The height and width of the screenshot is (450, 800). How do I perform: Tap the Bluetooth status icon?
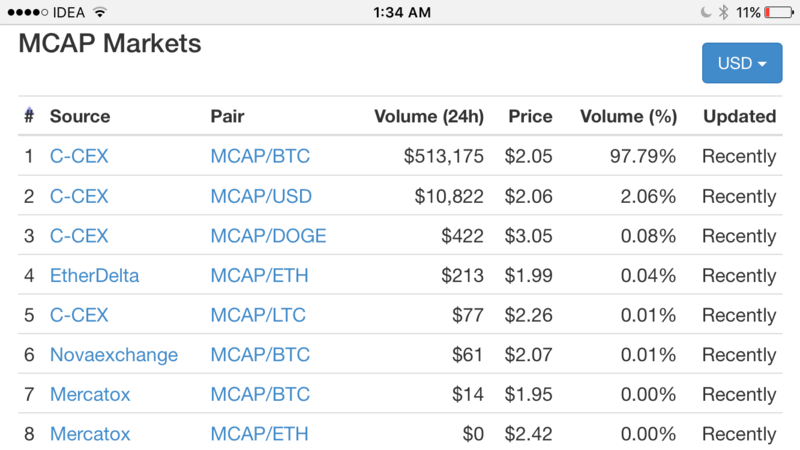click(x=725, y=13)
